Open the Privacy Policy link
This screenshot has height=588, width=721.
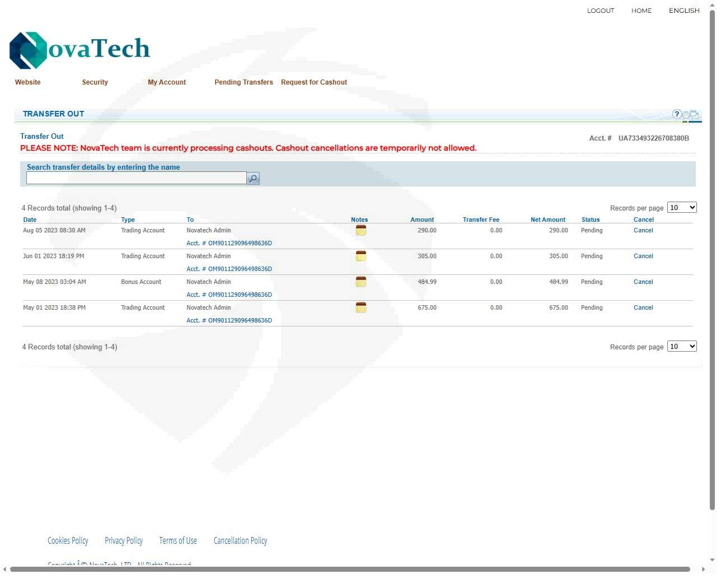pyautogui.click(x=124, y=540)
